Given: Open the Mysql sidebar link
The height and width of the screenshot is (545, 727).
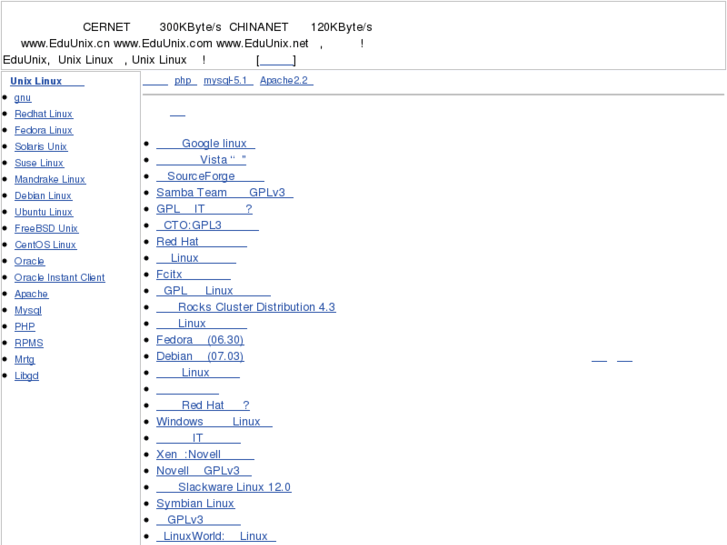Looking at the screenshot, I should click(x=28, y=310).
